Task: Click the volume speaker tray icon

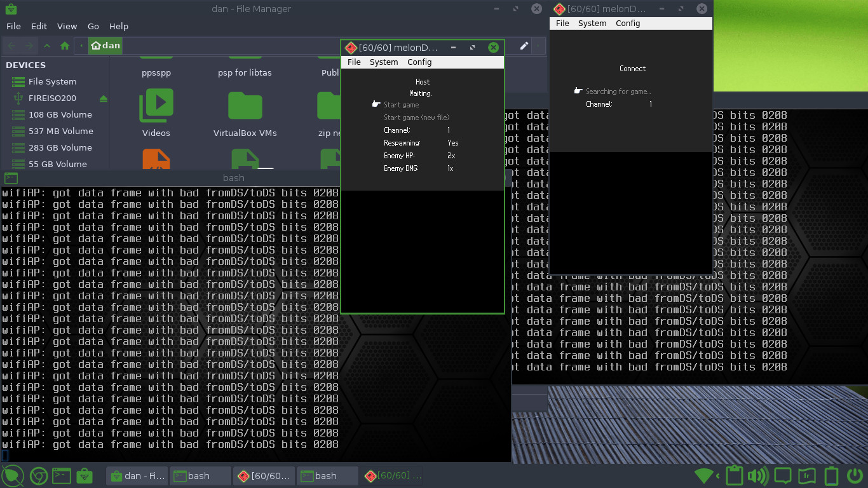Action: coord(758,476)
